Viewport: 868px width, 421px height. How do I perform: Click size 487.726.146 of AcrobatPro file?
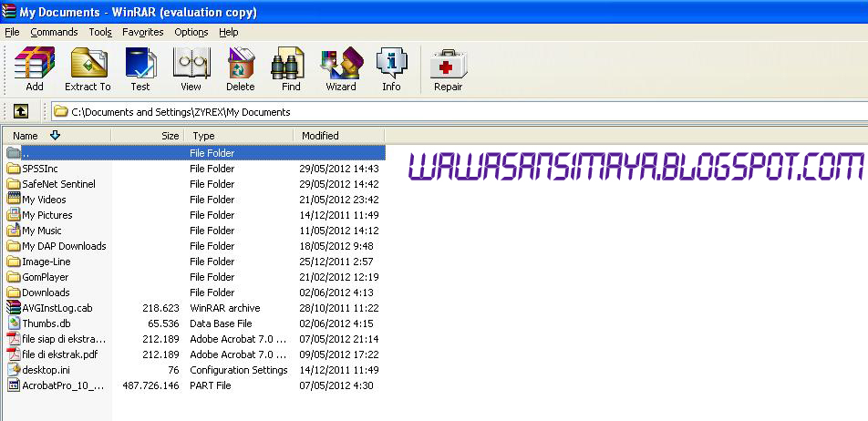151,385
